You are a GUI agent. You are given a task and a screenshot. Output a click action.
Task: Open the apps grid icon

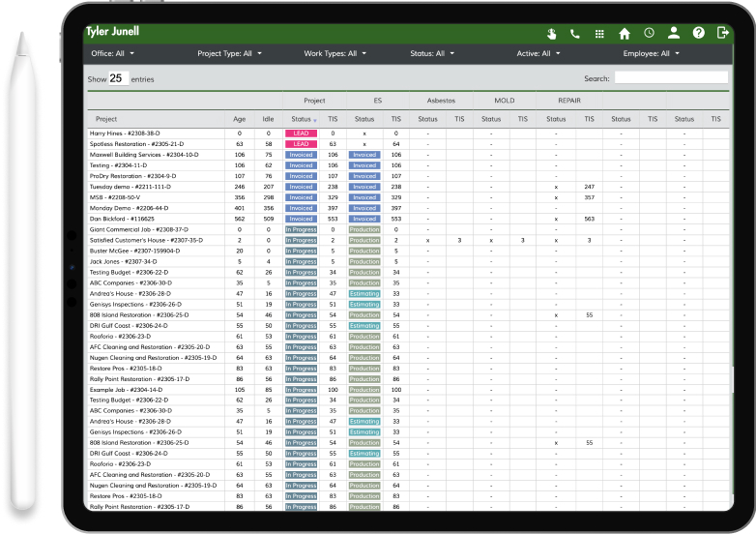click(x=599, y=33)
